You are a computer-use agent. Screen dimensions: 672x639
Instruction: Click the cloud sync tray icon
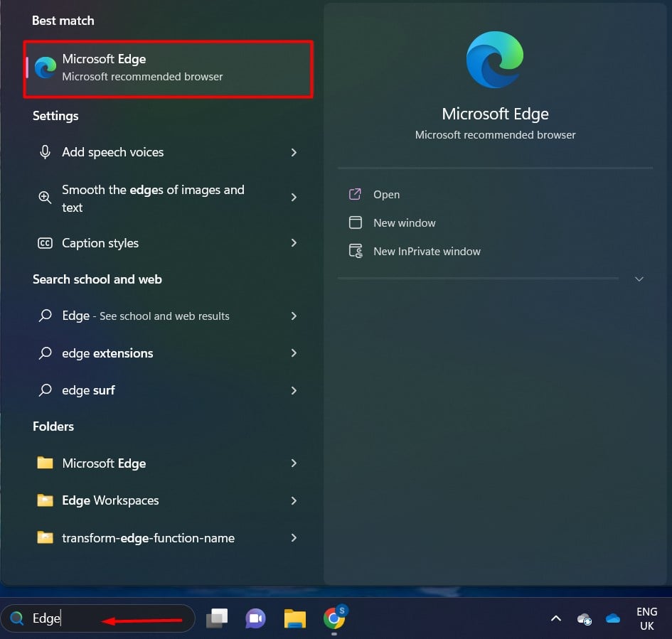tap(585, 619)
